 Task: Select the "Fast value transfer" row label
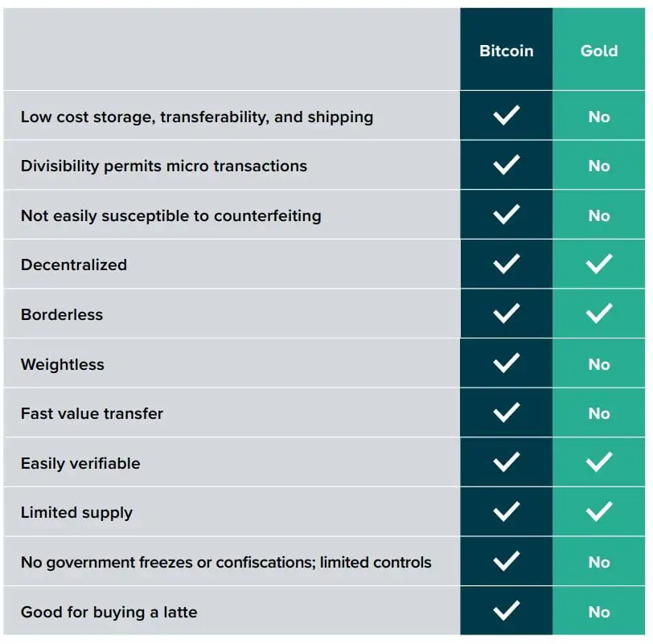tap(92, 413)
